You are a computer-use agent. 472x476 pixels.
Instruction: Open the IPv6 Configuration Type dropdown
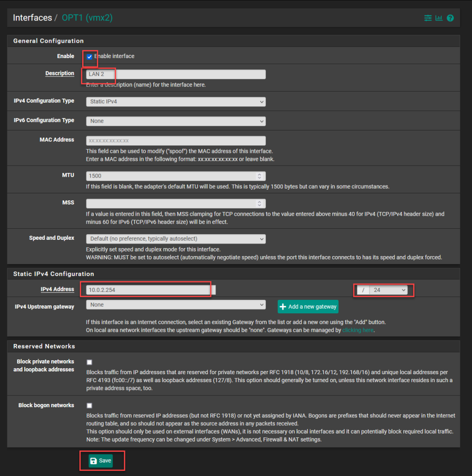pos(176,121)
